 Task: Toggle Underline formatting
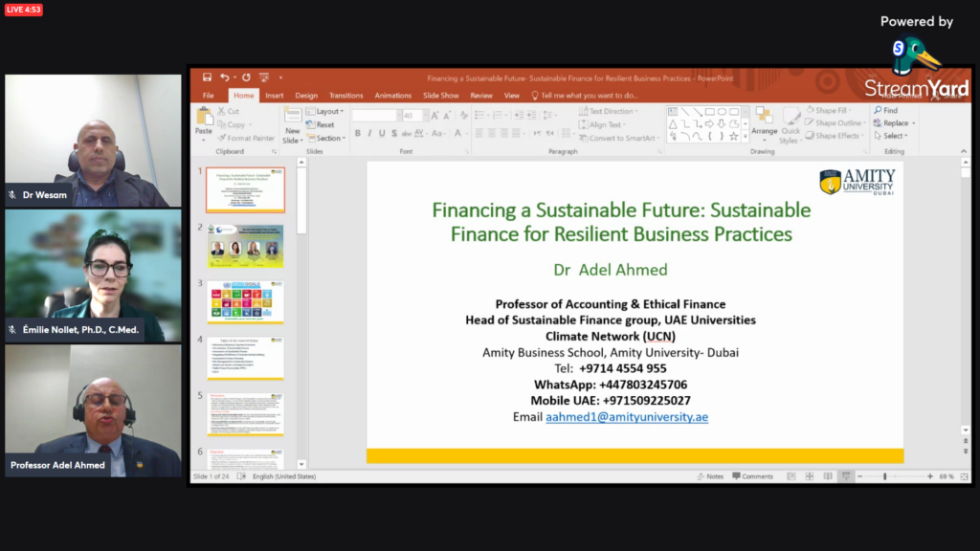coord(382,133)
